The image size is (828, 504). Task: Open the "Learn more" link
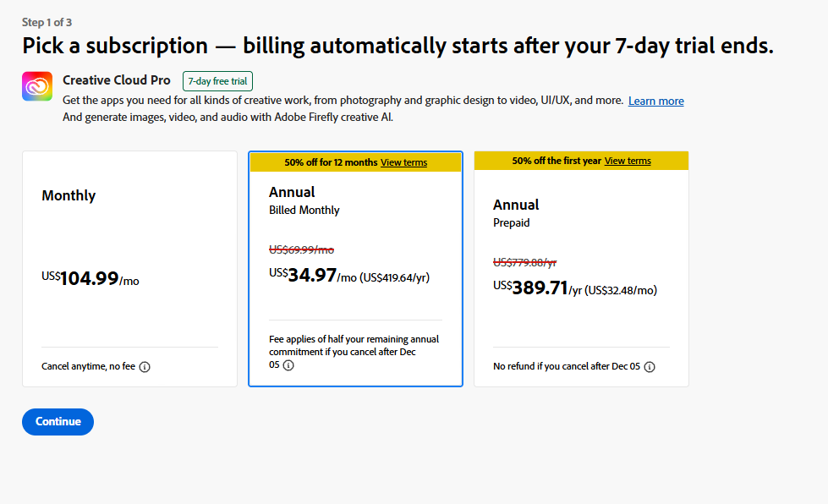pyautogui.click(x=655, y=101)
